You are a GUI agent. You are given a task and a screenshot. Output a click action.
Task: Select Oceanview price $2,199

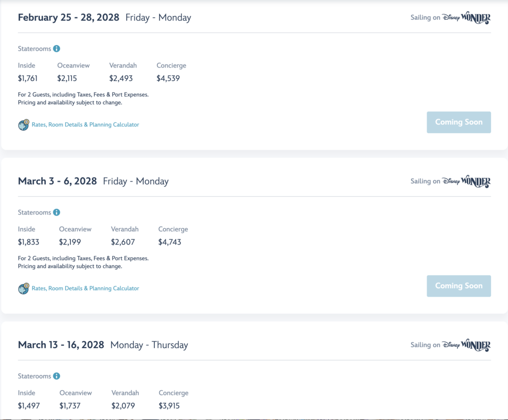coord(70,242)
